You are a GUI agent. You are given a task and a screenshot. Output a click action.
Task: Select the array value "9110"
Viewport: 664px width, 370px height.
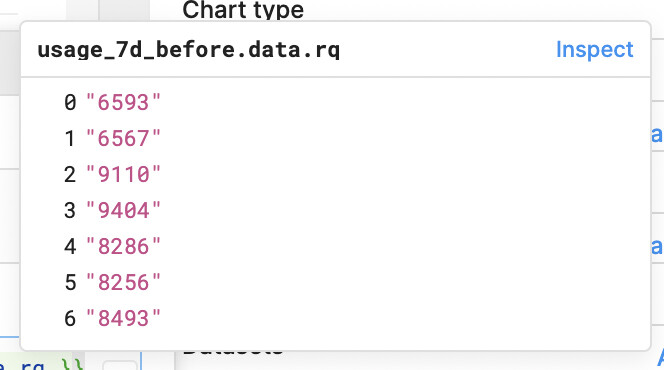coord(123,174)
